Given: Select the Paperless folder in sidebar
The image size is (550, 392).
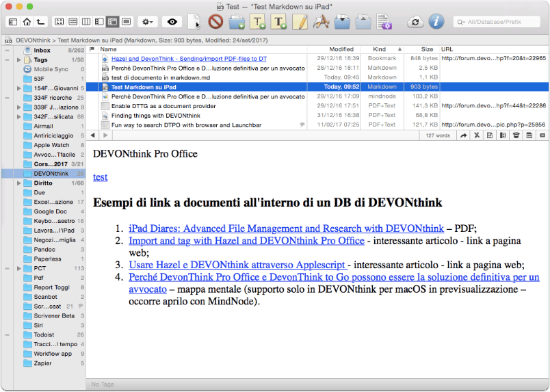Looking at the screenshot, I should tap(47, 259).
